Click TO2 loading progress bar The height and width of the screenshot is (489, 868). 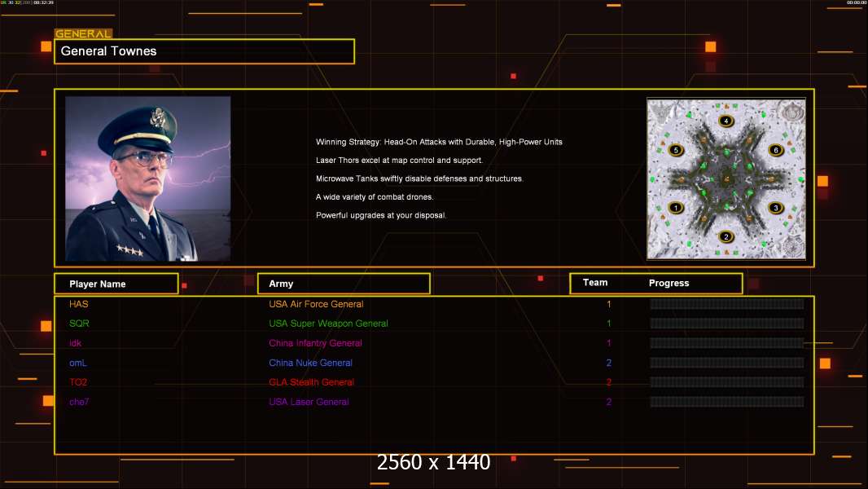point(727,382)
